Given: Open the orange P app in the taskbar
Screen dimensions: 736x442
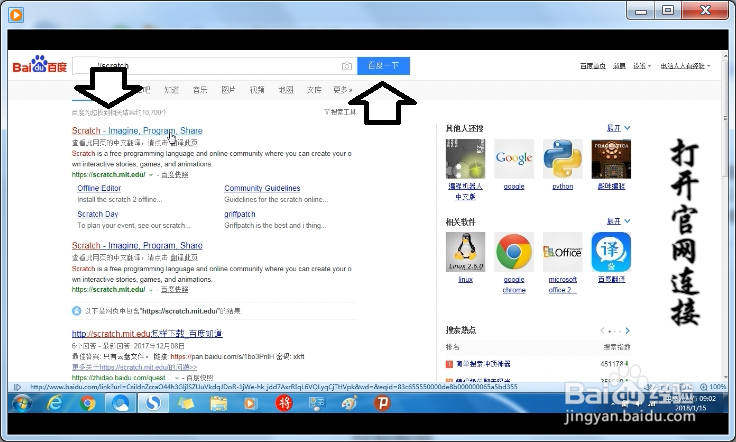Looking at the screenshot, I should tap(382, 403).
